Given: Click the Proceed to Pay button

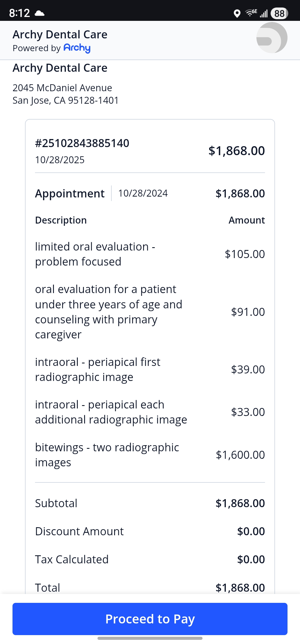Looking at the screenshot, I should click(150, 619).
